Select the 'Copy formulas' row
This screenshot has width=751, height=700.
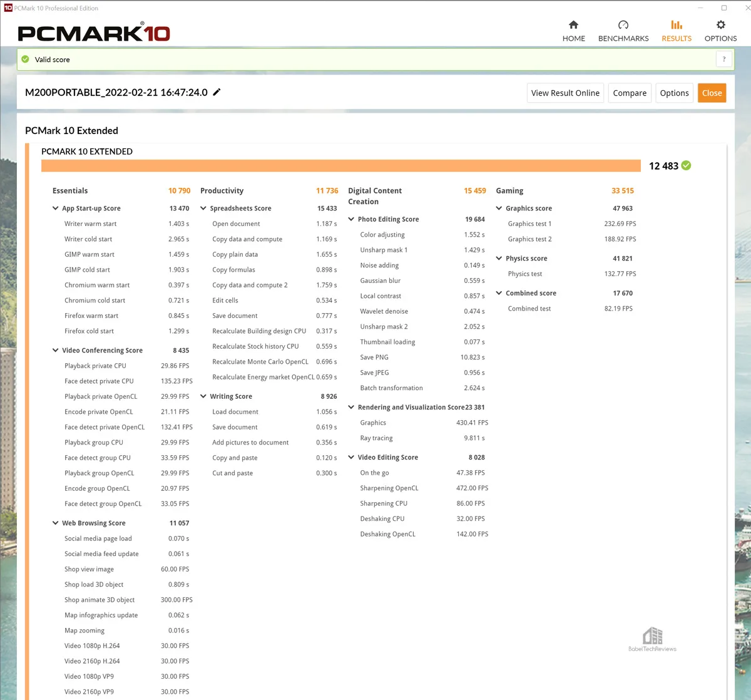[274, 270]
